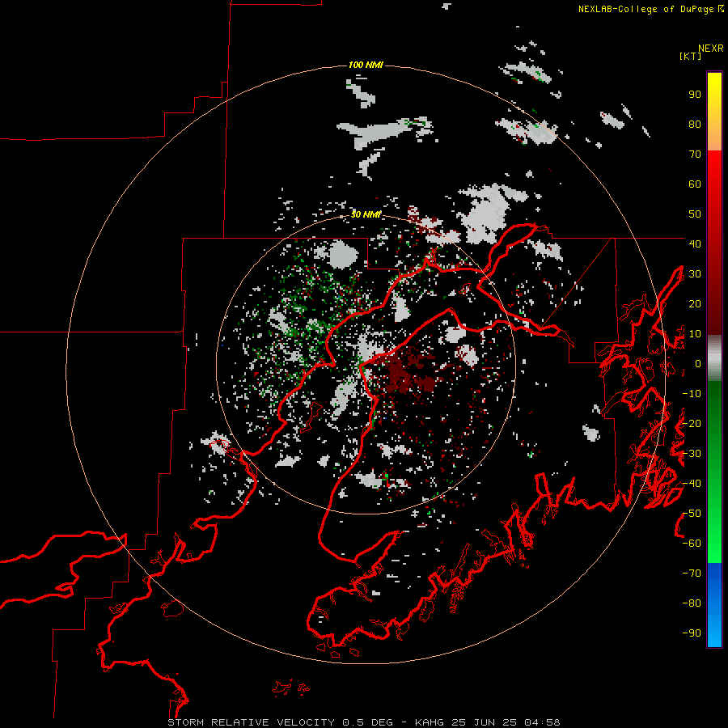Click the 04:58 timestamp in the caption
Screen dimensions: 728x728
click(542, 722)
